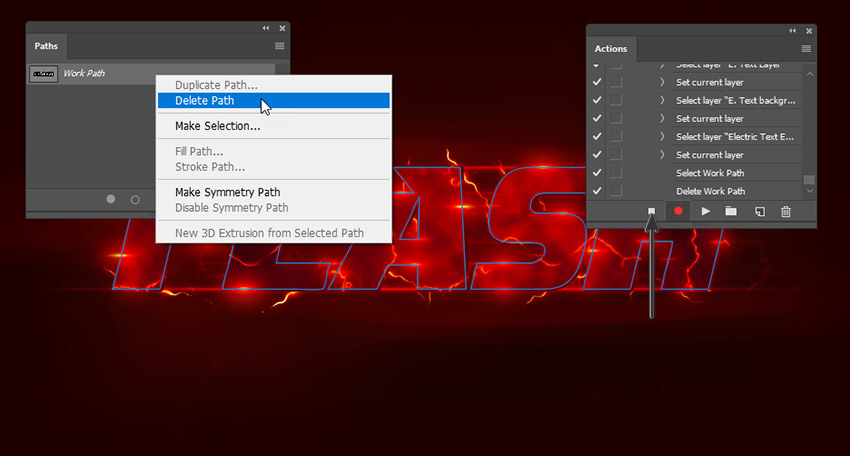850x456 pixels.
Task: Toggle dialog box for Delete Work Path
Action: coord(616,191)
